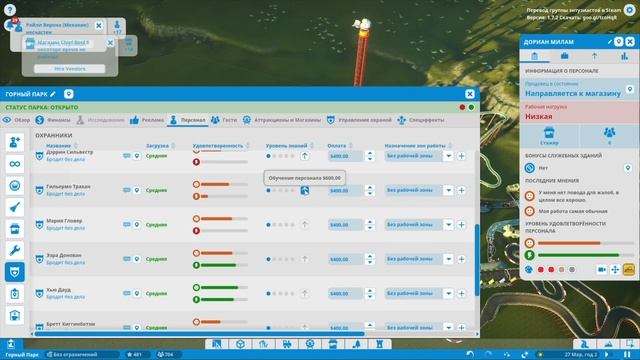
Task: Open the help question mark icon
Action: 9,9
